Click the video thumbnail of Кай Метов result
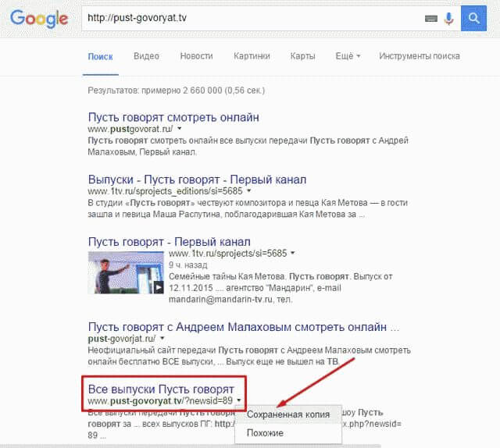This screenshot has height=448, width=500. 126,272
